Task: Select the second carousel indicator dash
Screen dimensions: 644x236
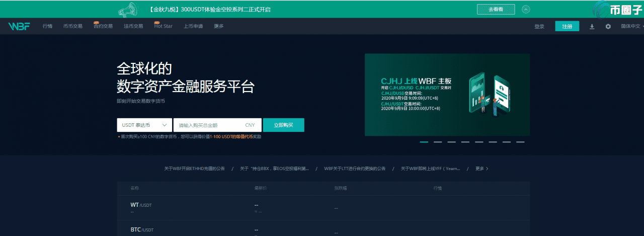Action: coord(438,142)
